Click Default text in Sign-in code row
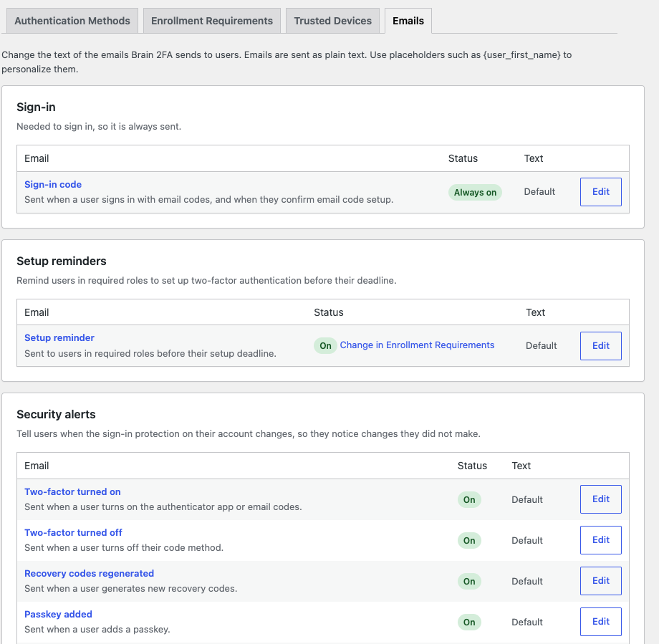 539,192
